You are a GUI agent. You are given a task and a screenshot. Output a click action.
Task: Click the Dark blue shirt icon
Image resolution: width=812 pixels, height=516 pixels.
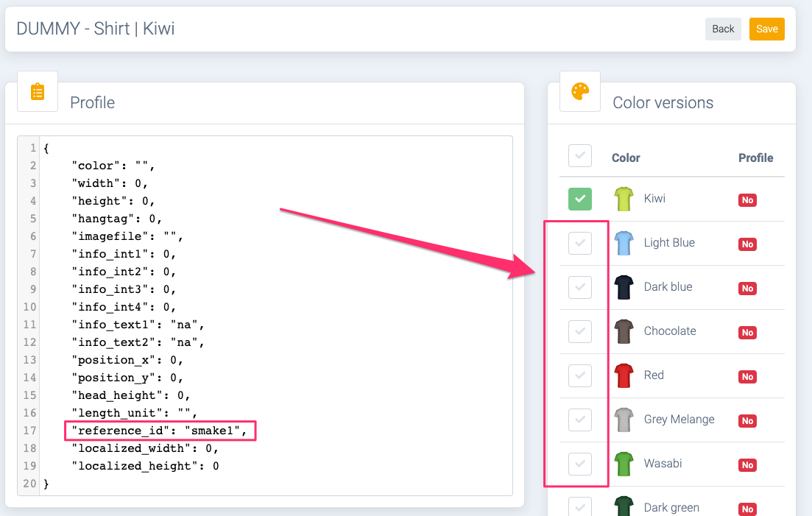click(x=624, y=287)
